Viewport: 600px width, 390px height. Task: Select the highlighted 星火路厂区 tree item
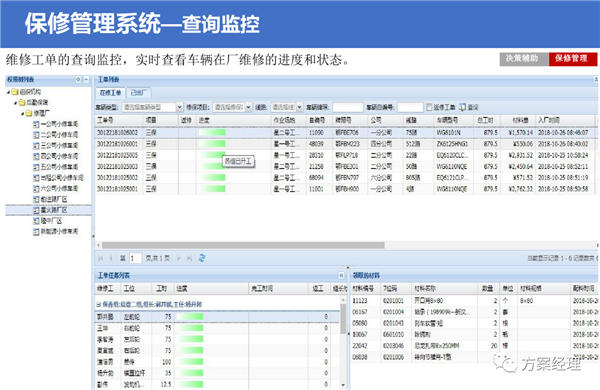coord(48,210)
